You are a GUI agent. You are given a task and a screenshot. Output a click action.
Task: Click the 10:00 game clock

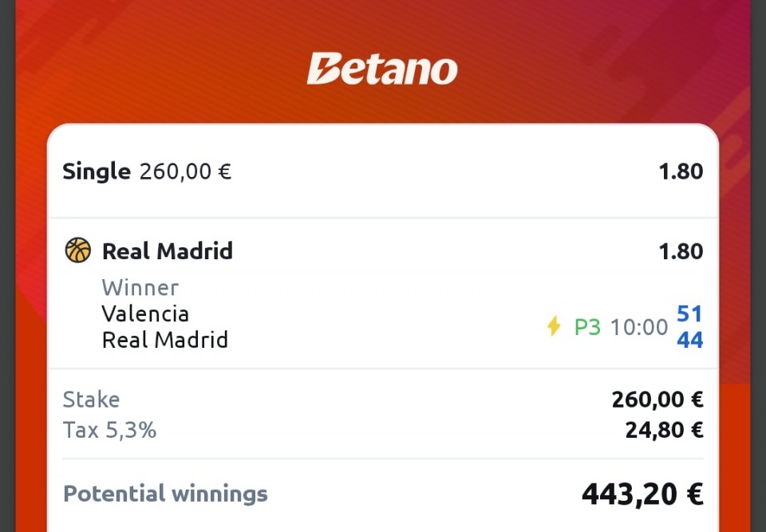(639, 327)
